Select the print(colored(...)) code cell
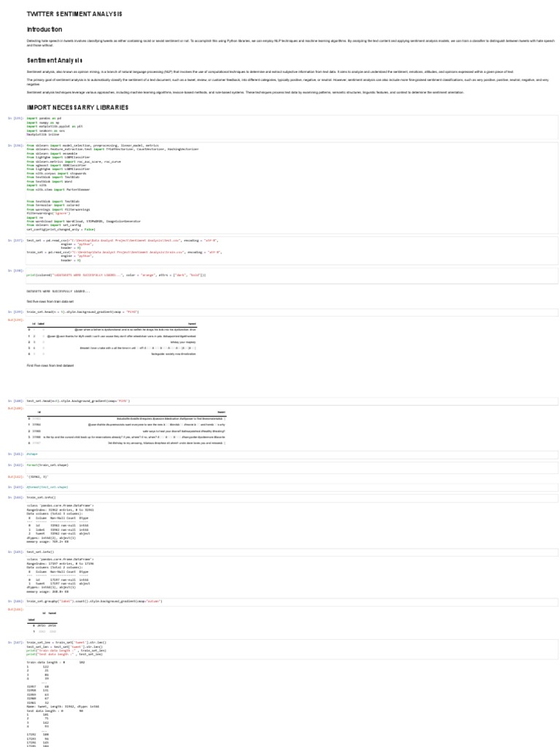Viewport: 560px width, 747px height. pos(292,275)
